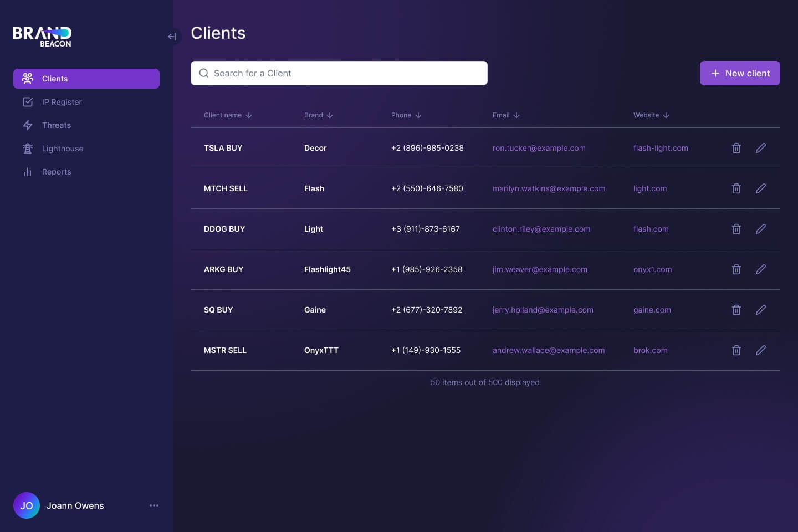Click the Brand Beacon logo

pyautogui.click(x=42, y=37)
